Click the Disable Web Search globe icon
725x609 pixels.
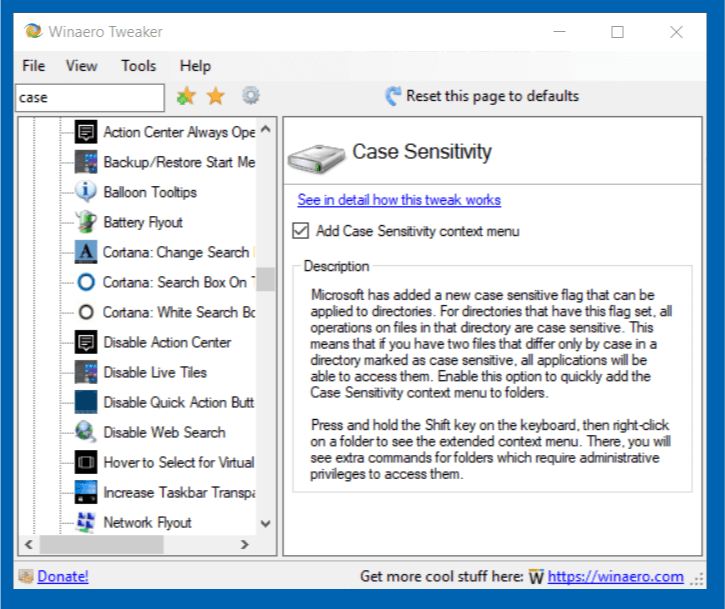point(86,432)
